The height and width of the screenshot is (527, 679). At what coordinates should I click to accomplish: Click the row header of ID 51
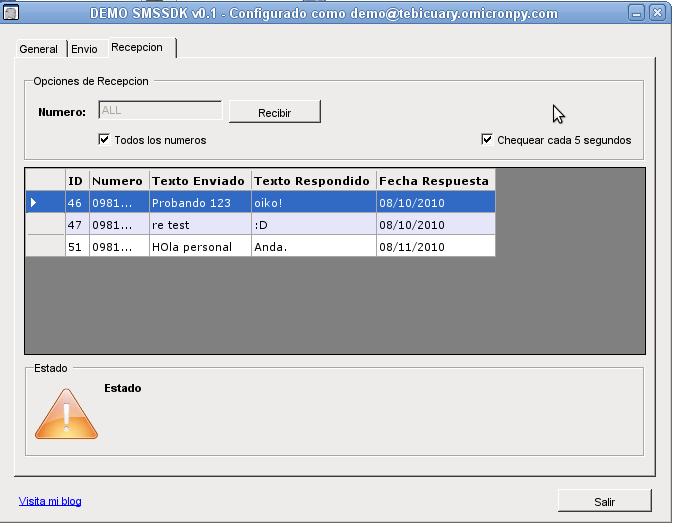(x=45, y=246)
